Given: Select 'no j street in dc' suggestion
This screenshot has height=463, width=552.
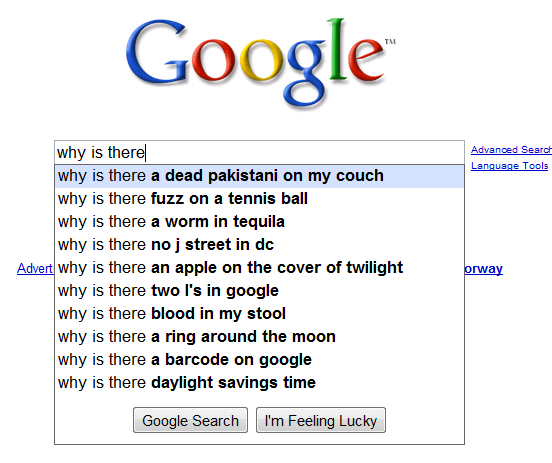Looking at the screenshot, I should point(259,245).
